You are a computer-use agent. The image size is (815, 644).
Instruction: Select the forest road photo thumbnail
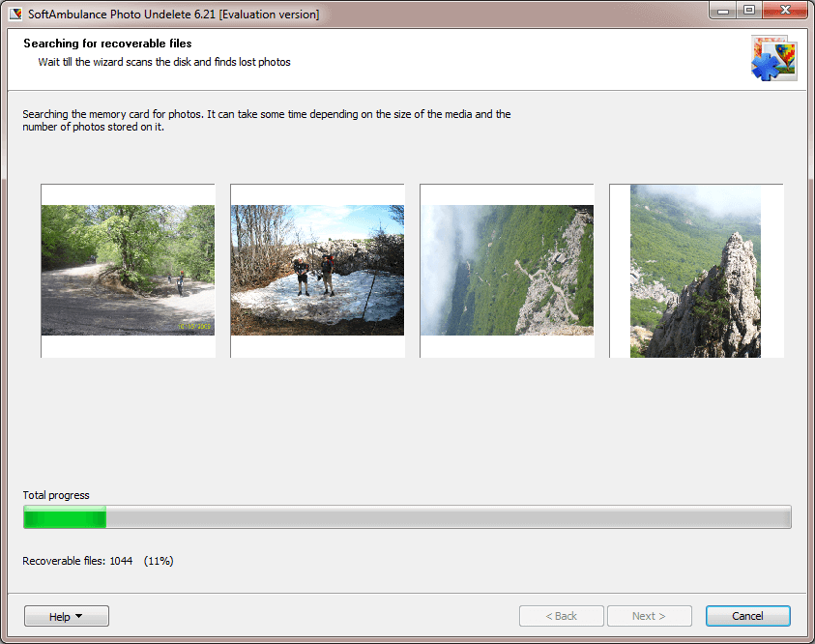click(128, 271)
